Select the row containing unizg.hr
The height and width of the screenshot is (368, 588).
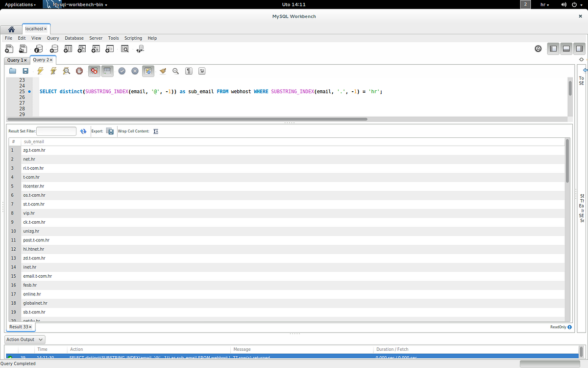tap(286, 231)
